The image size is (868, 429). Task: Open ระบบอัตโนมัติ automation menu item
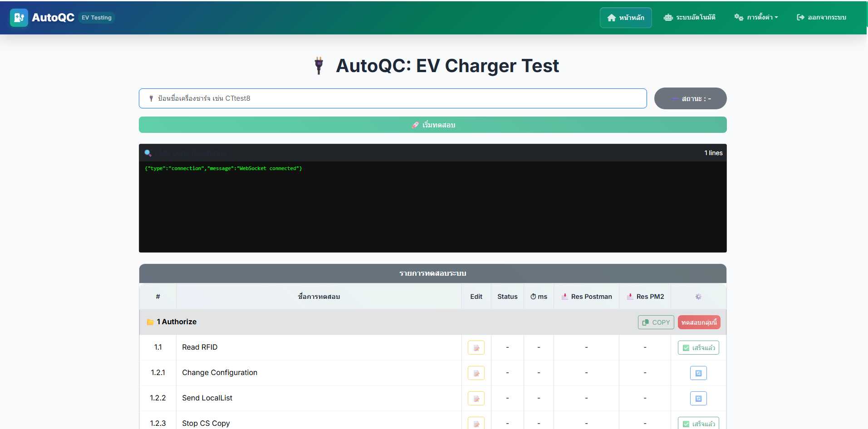[x=689, y=18]
